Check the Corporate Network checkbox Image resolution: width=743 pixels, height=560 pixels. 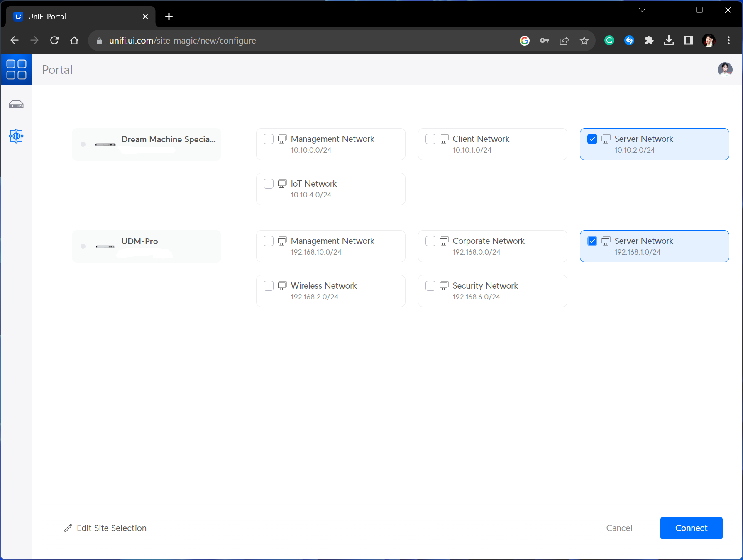430,241
